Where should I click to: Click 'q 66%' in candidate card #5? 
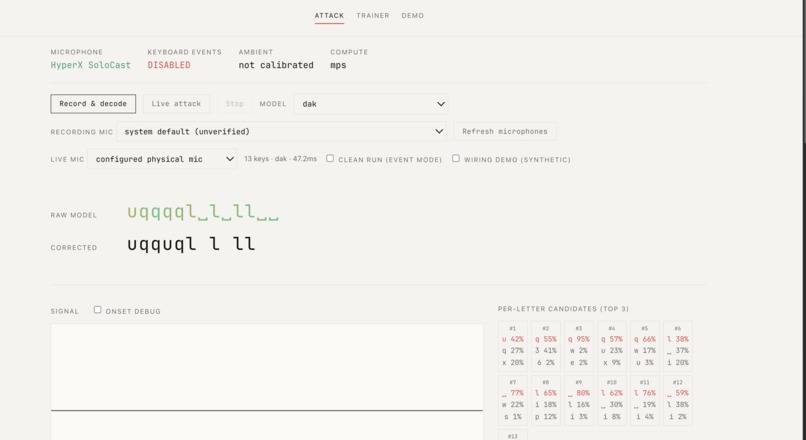pos(645,339)
